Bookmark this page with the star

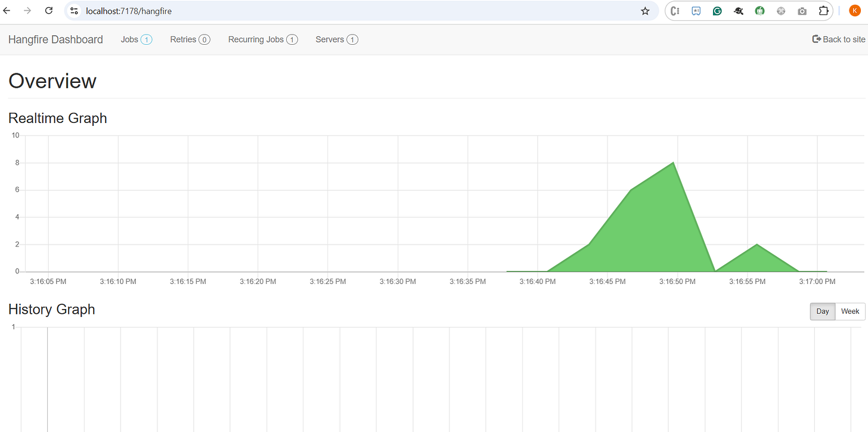645,11
